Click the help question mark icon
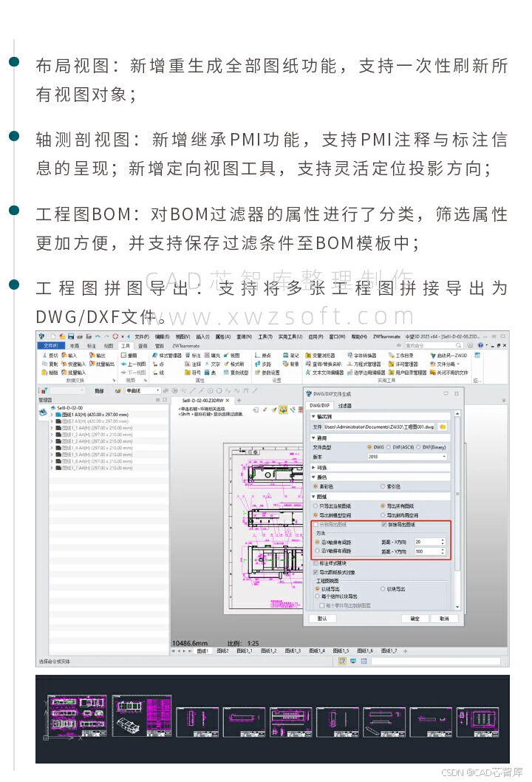Screen dimensions: 532x782 (x=480, y=345)
